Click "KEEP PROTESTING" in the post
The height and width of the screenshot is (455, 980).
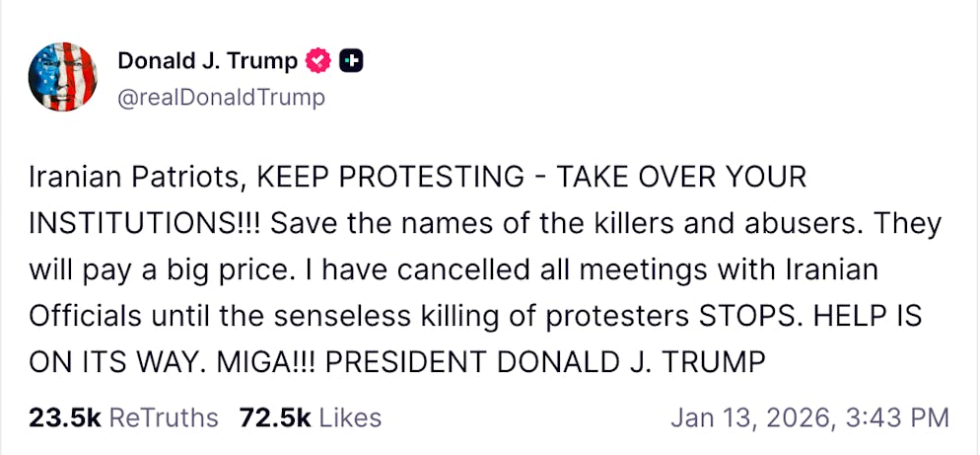pyautogui.click(x=390, y=178)
